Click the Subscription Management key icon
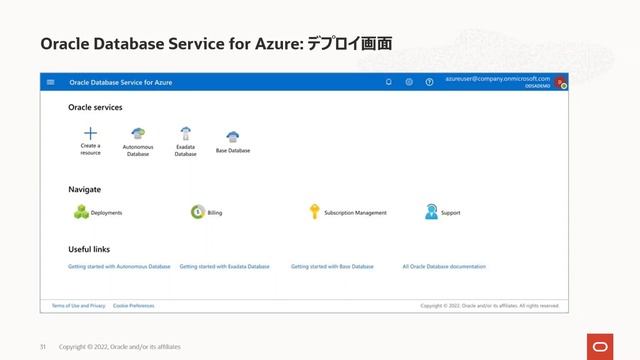This screenshot has height=360, width=640. (x=314, y=211)
